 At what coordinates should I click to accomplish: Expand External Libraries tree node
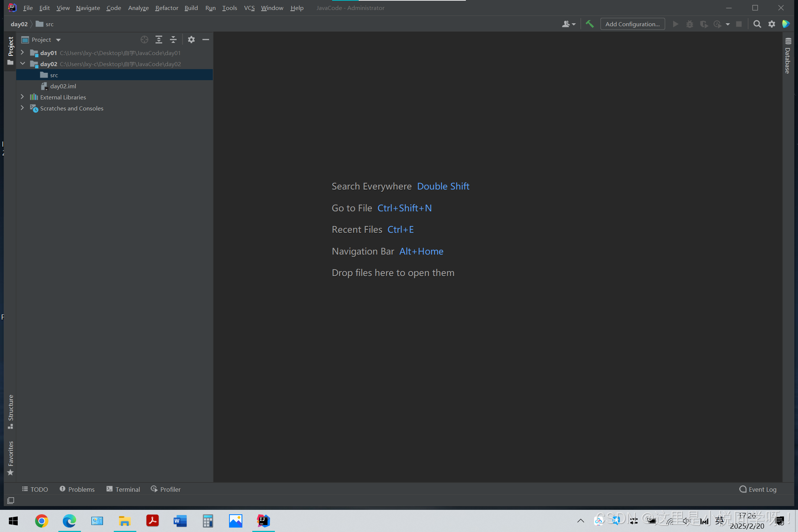point(22,97)
